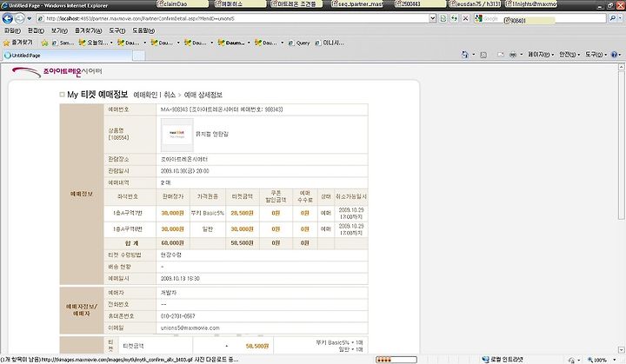This screenshot has height=364, width=626.
Task: Click the 60,000원 total price cell
Action: (172, 242)
